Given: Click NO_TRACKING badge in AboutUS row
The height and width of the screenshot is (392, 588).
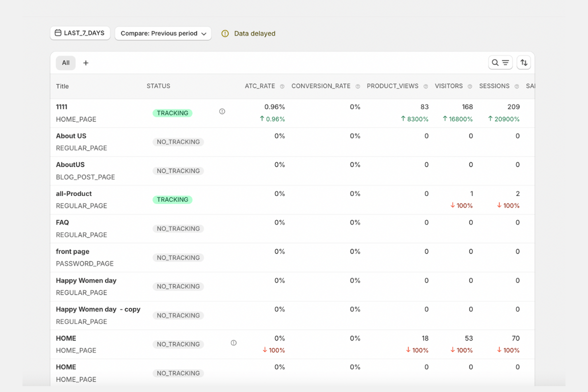Looking at the screenshot, I should (x=178, y=170).
